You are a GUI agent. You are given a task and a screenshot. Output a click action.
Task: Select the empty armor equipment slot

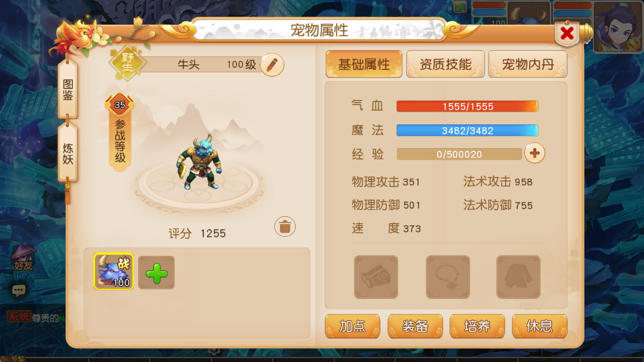point(518,277)
